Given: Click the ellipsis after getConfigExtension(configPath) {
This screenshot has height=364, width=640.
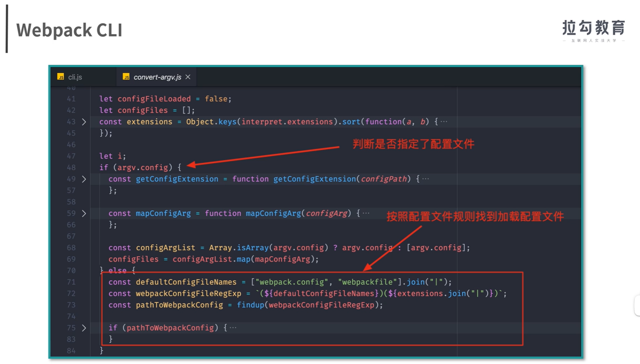Looking at the screenshot, I should [425, 179].
